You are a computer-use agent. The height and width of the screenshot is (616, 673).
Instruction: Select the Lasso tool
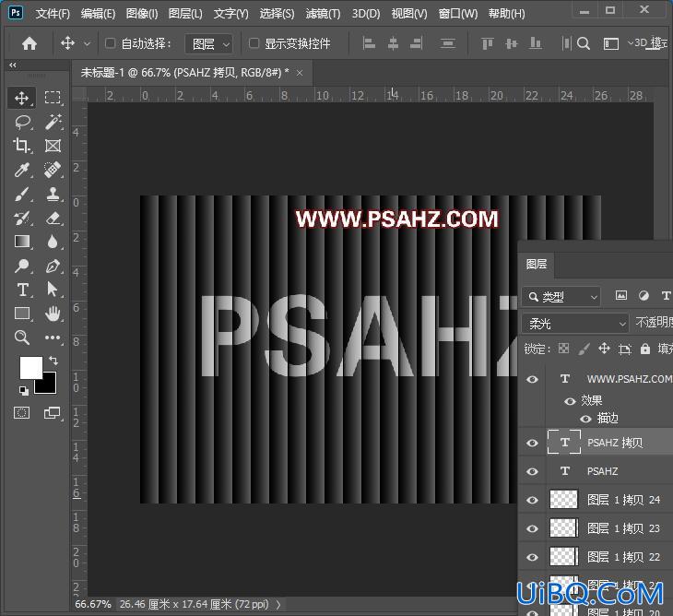pos(22,122)
